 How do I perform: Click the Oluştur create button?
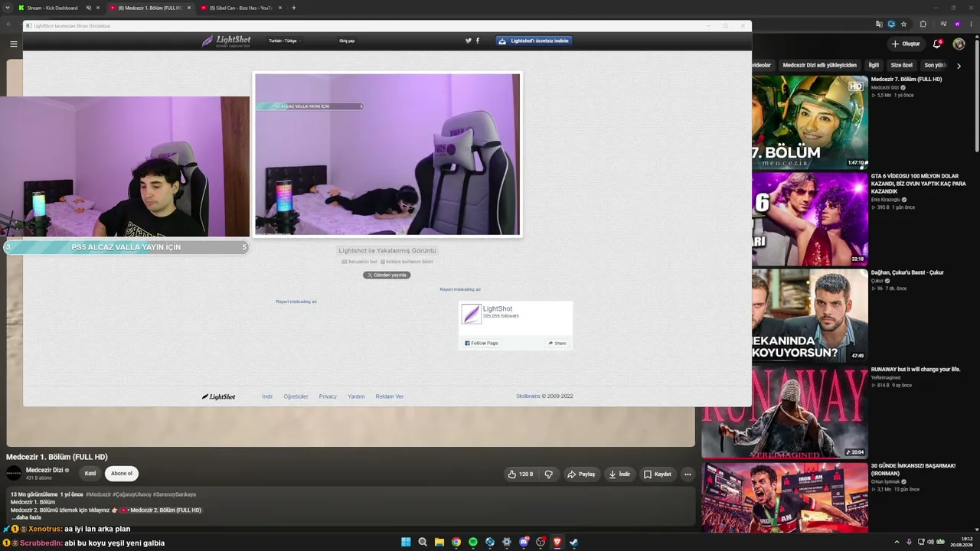(x=906, y=44)
